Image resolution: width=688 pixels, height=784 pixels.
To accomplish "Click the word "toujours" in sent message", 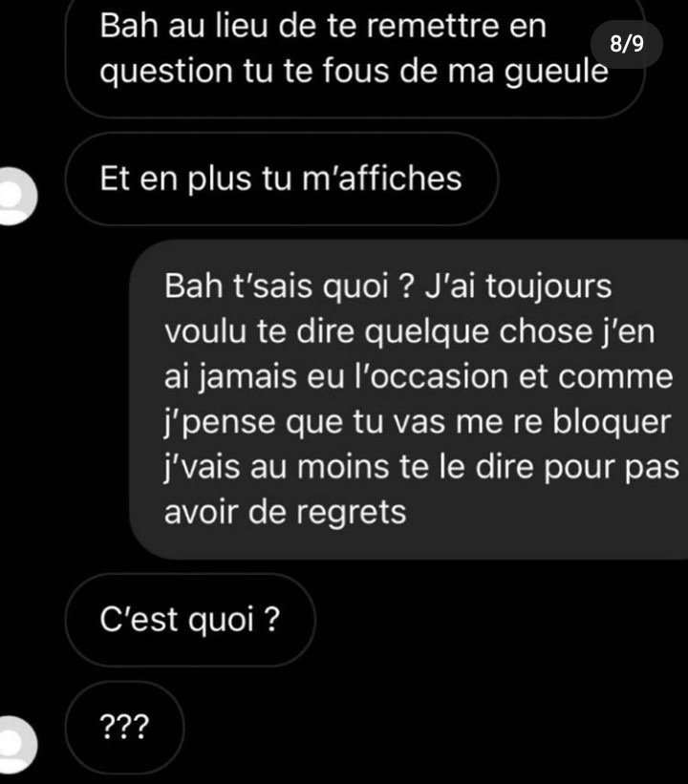I will pyautogui.click(x=548, y=287).
